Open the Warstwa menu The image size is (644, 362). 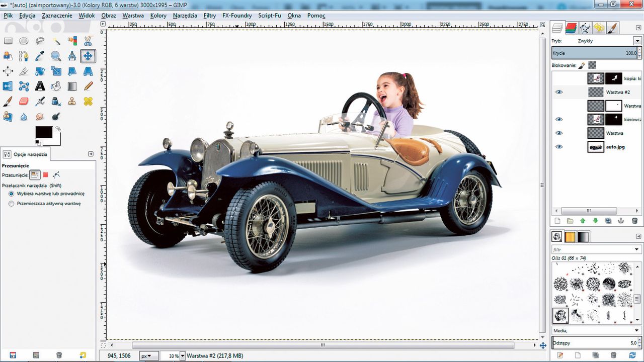[133, 16]
